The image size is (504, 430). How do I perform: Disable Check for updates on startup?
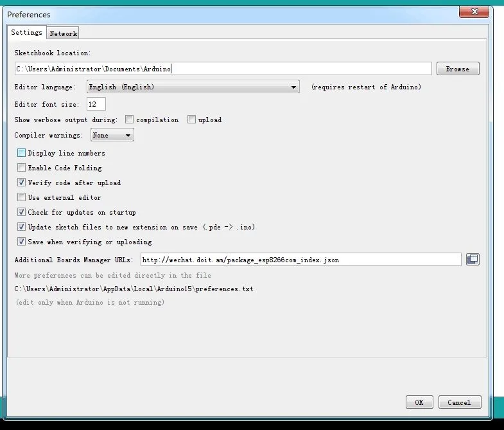(x=21, y=212)
